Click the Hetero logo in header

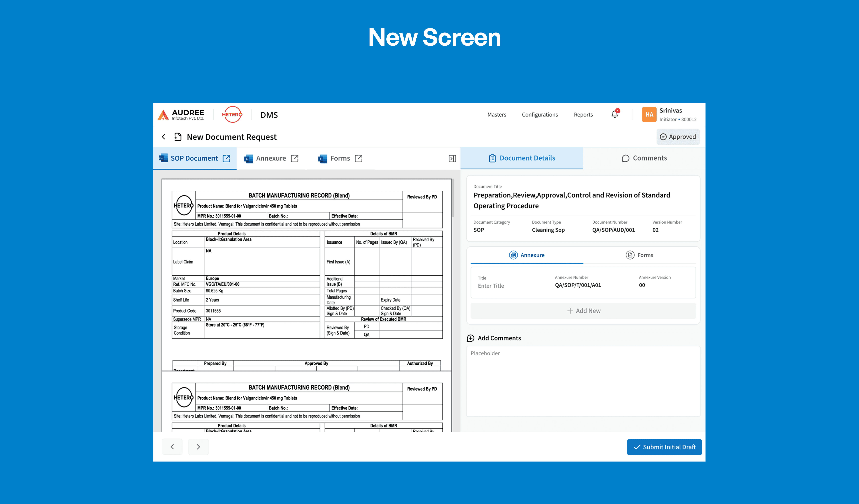pos(232,114)
